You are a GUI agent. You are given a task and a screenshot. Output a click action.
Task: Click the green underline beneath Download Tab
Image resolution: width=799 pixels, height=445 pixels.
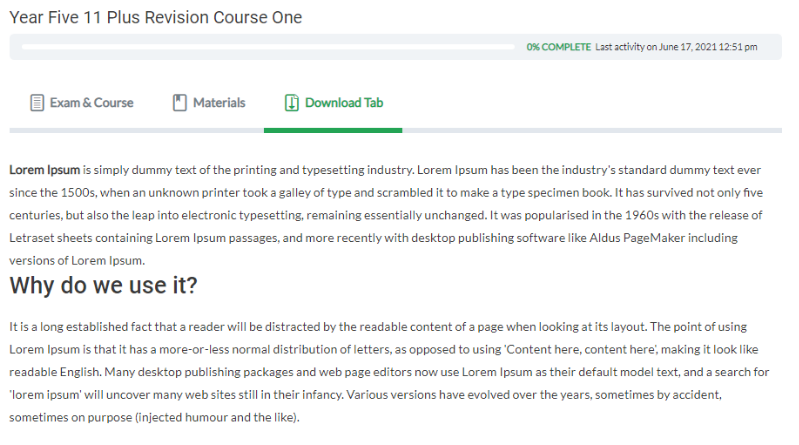pyautogui.click(x=333, y=130)
